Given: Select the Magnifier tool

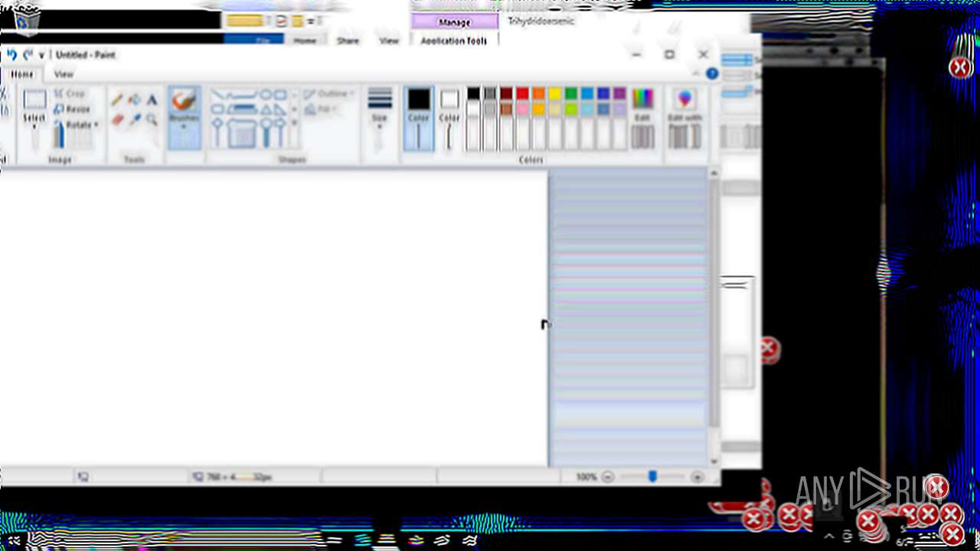Looking at the screenshot, I should point(152,119).
